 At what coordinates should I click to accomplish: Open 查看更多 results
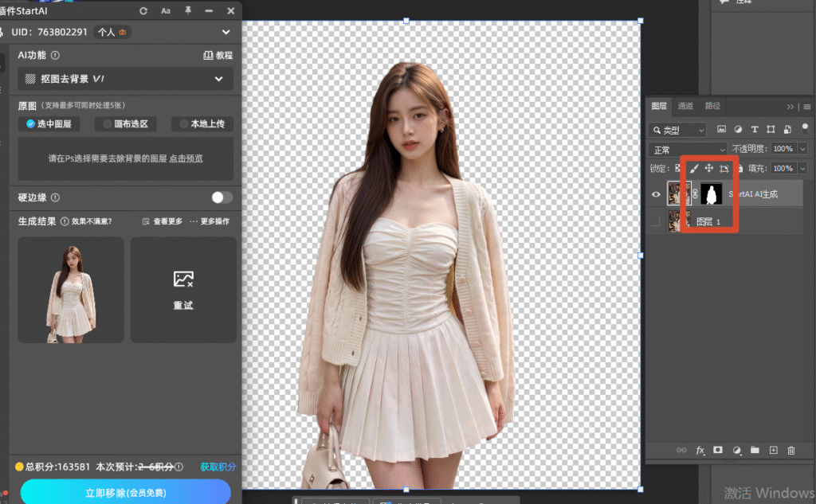click(163, 221)
